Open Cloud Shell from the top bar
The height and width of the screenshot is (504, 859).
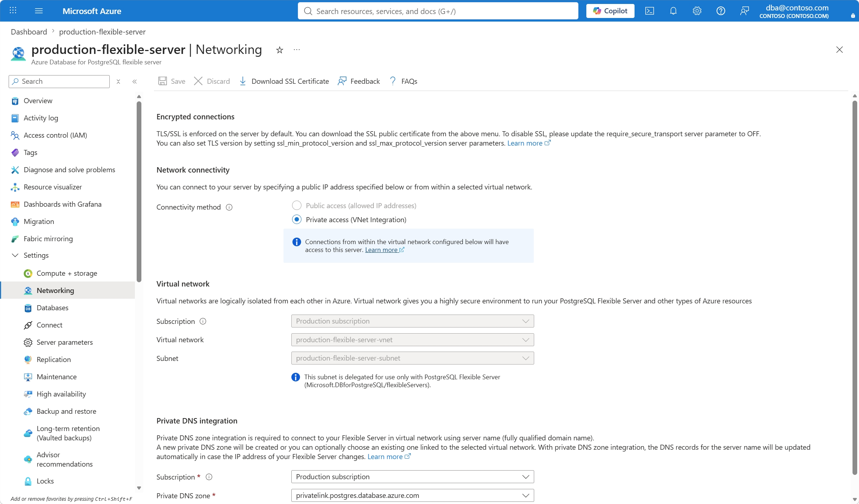(649, 11)
